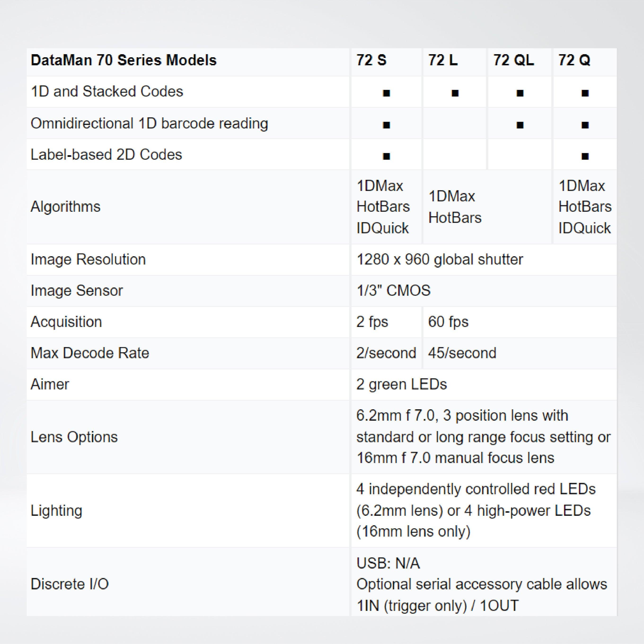The height and width of the screenshot is (644, 644).
Task: Click the "DataMan 70 Series Models" heading
Action: [x=124, y=60]
